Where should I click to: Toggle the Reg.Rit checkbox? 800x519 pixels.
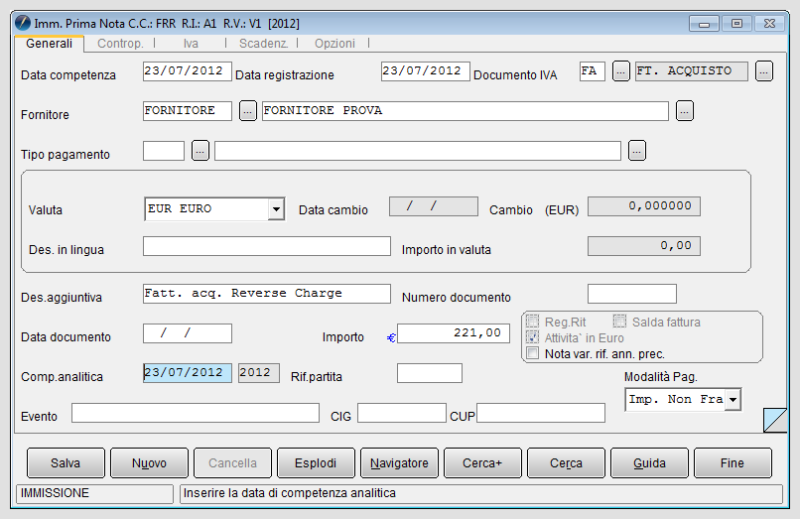click(x=533, y=322)
